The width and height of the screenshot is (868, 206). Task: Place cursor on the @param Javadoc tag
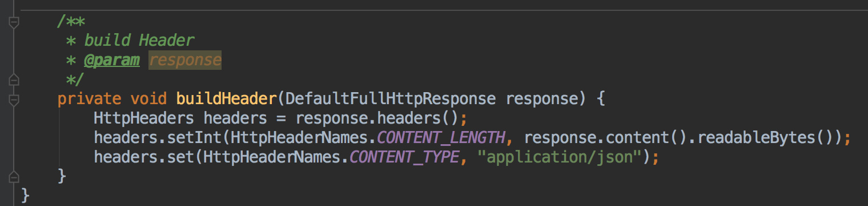112,60
